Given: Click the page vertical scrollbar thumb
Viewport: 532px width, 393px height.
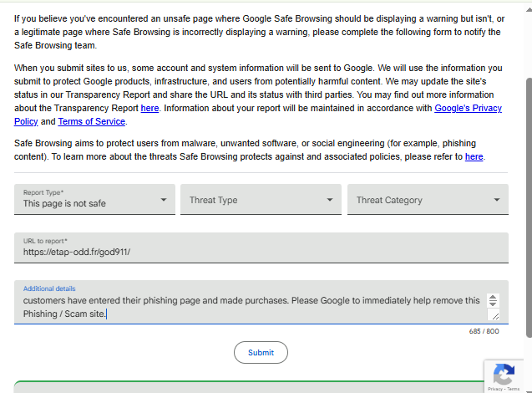Looking at the screenshot, I should point(529,208).
